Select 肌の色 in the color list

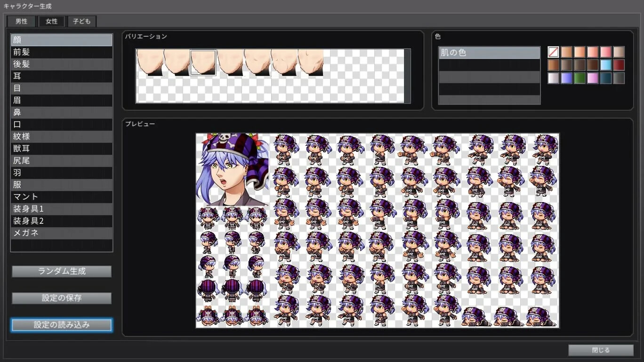click(490, 53)
